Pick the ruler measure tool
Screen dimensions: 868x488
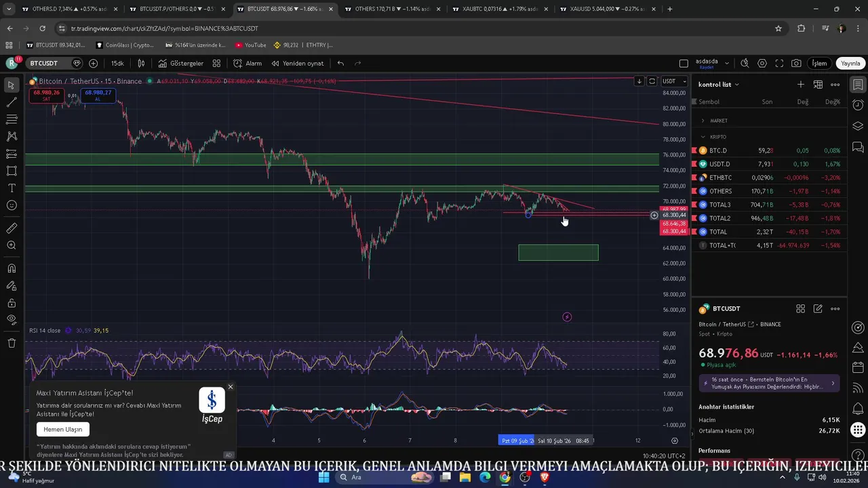(12, 228)
